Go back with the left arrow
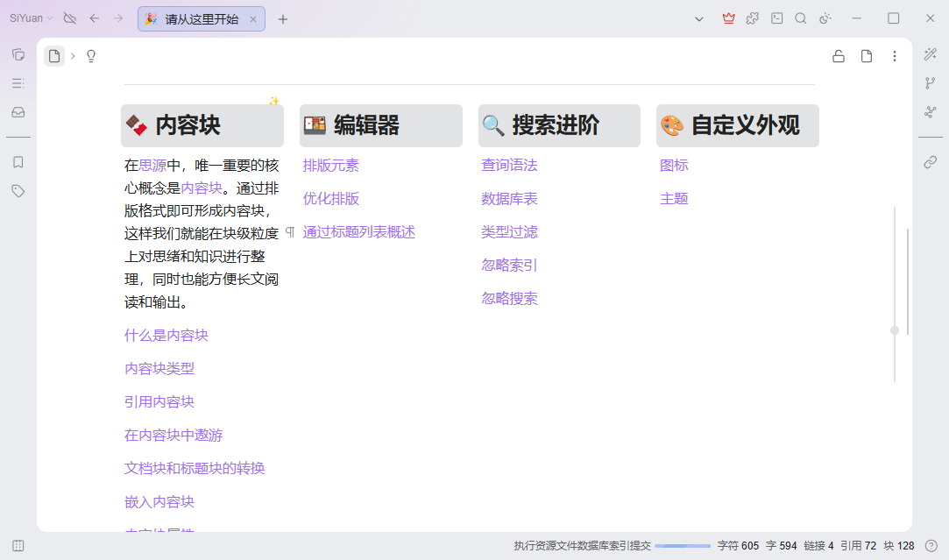 [95, 18]
